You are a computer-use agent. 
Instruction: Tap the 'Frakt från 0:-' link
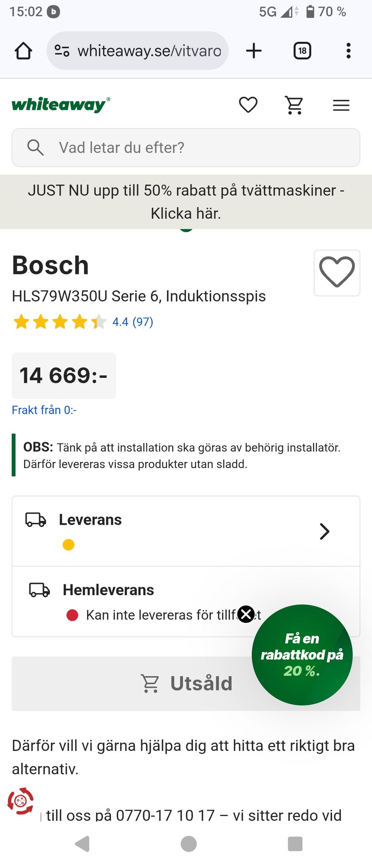(x=44, y=410)
